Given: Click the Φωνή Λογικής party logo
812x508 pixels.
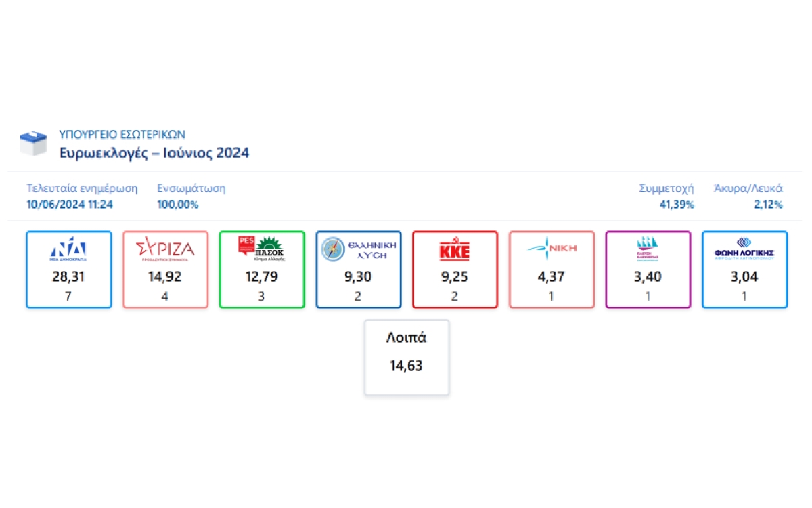Looking at the screenshot, I should pyautogui.click(x=744, y=249).
